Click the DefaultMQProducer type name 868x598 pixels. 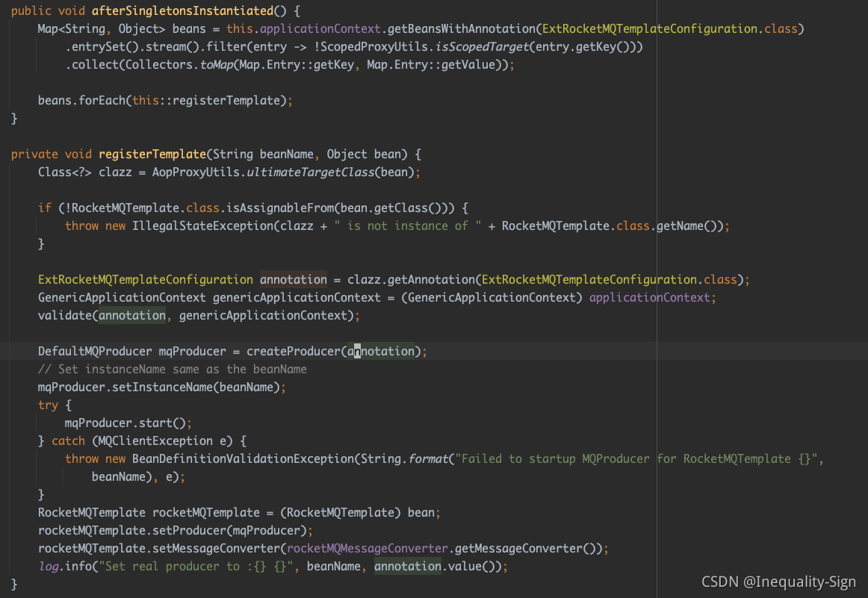click(x=95, y=352)
